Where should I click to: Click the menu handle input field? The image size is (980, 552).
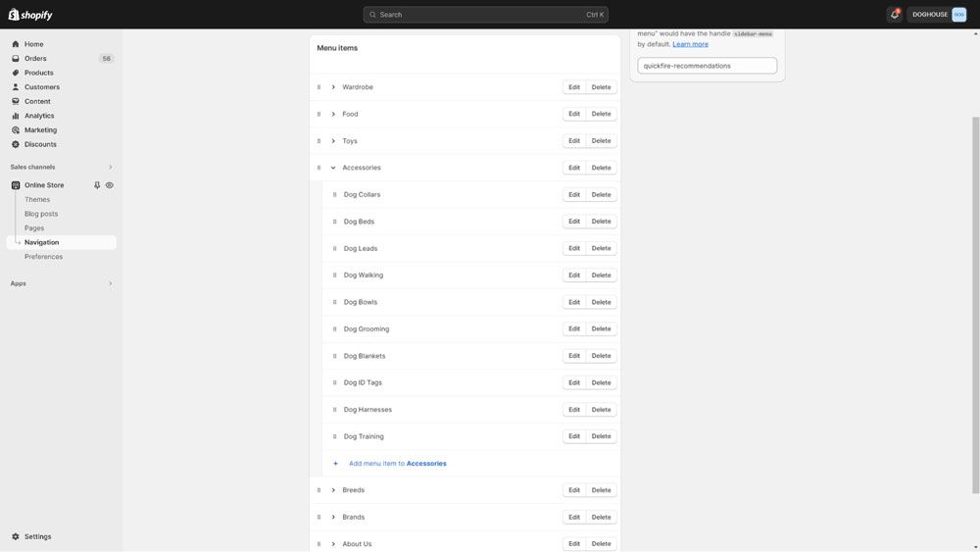707,66
